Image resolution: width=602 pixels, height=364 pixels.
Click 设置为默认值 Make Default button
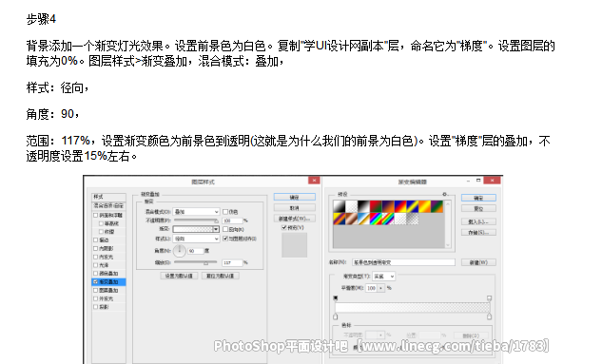tap(179, 276)
